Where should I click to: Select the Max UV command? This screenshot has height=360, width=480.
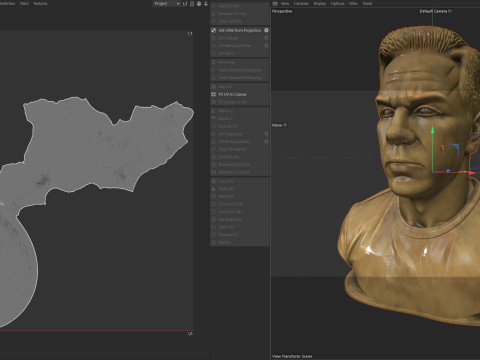coord(240,87)
